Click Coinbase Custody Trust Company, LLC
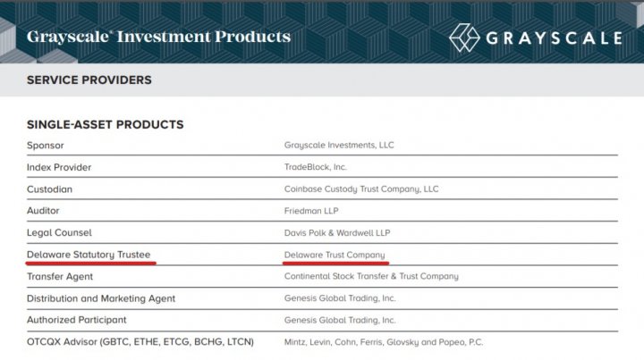The height and width of the screenshot is (360, 644). pyautogui.click(x=361, y=189)
